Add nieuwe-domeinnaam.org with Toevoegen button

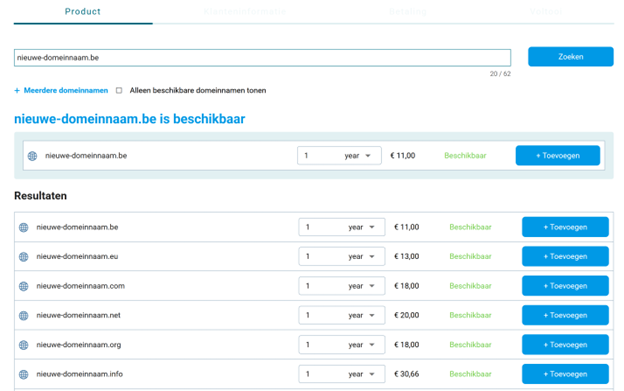(565, 345)
